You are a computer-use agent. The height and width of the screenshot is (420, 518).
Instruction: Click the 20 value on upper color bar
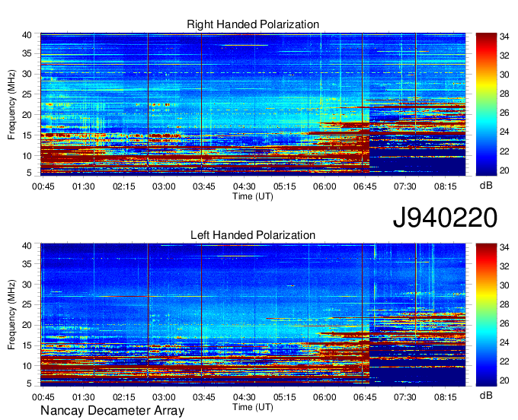(504, 170)
